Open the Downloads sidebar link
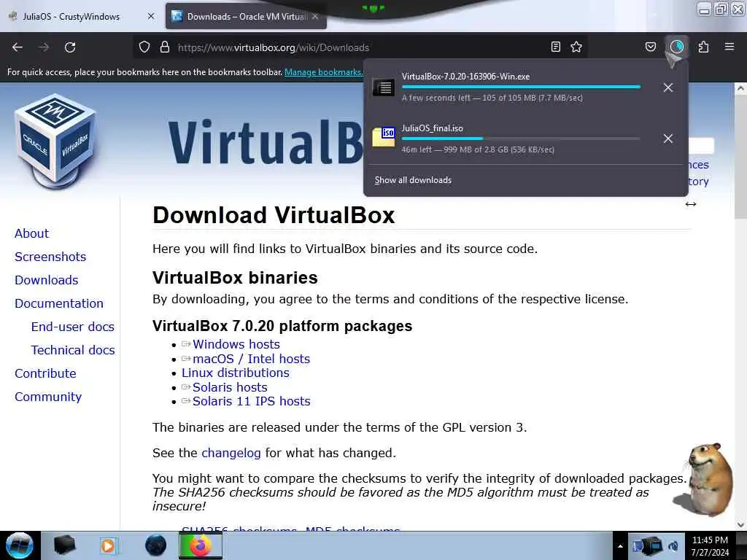 (46, 280)
